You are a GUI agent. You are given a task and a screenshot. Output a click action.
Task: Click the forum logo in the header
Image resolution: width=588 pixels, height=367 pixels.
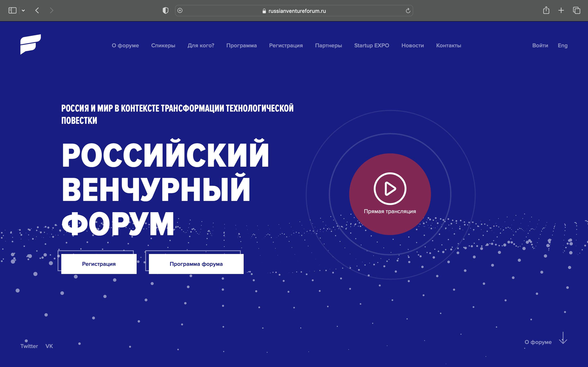pos(31,44)
